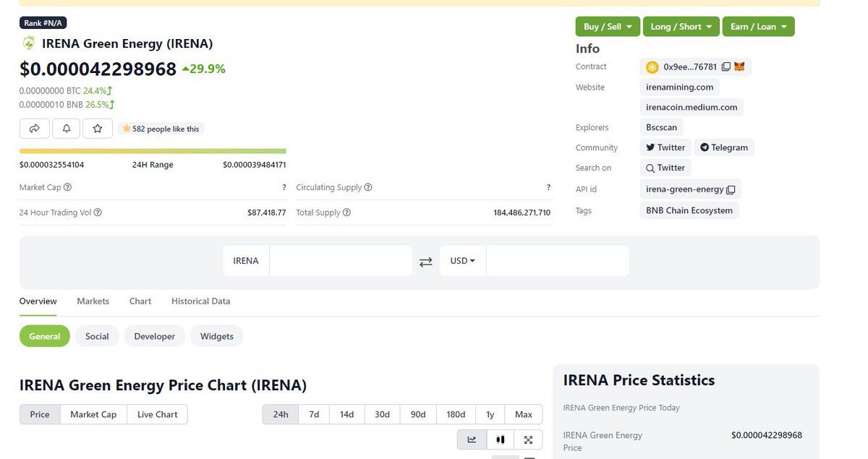Toggle the chart to Live Chart mode
This screenshot has width=868, height=459.
coord(157,414)
